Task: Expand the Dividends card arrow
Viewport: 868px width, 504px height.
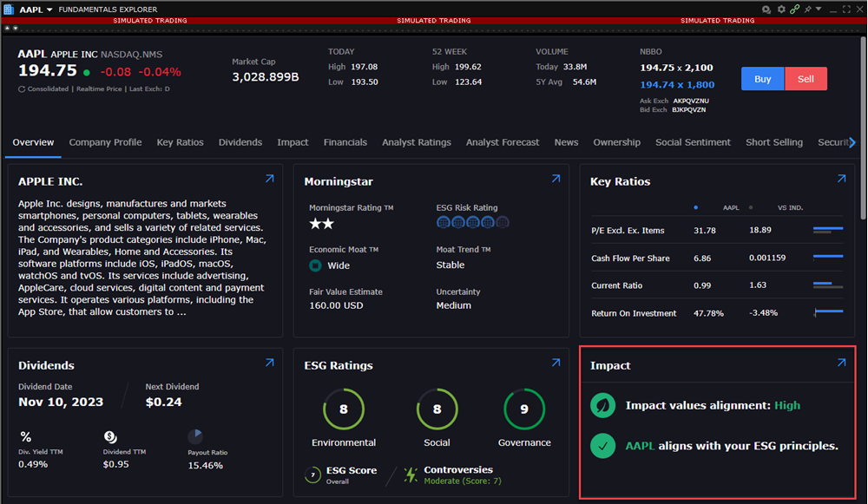Action: 270,363
